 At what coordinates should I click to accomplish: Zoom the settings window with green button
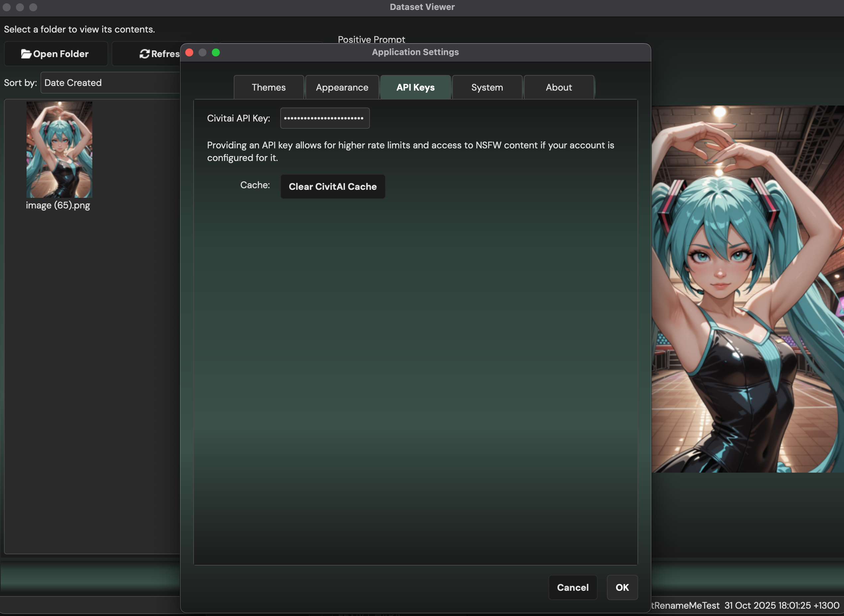coord(216,52)
